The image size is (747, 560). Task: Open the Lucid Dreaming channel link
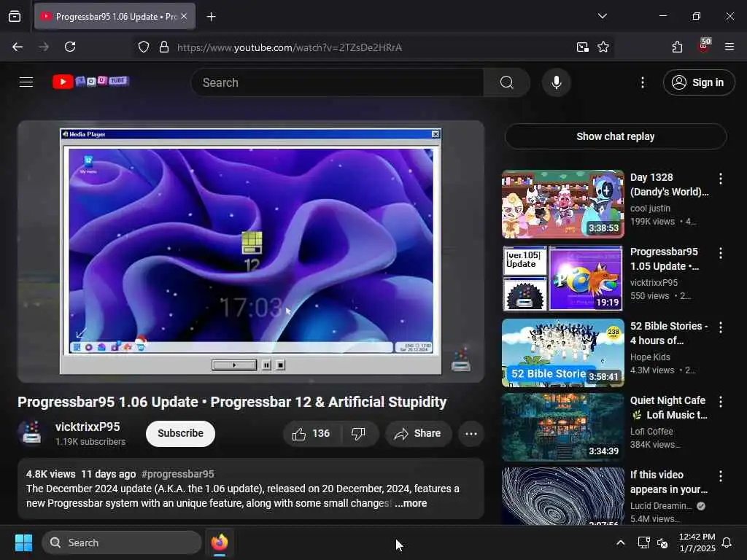point(661,505)
